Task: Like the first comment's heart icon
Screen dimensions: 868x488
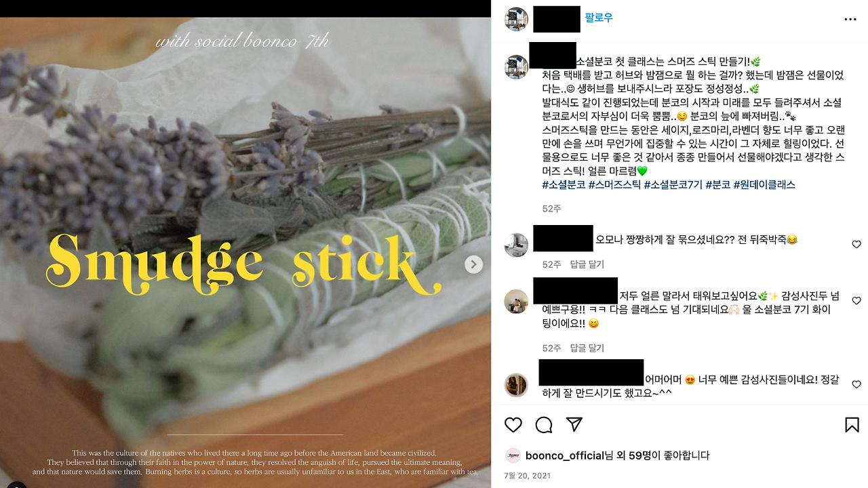Action: (856, 245)
